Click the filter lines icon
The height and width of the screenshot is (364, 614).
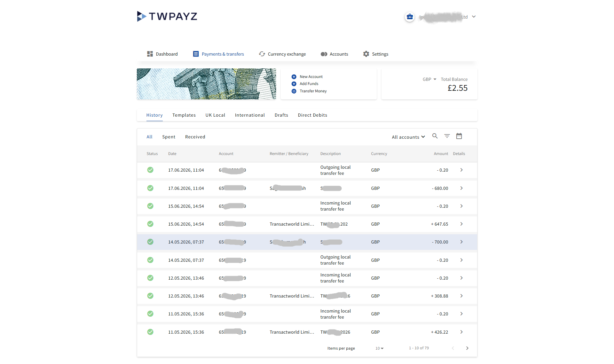[447, 136]
